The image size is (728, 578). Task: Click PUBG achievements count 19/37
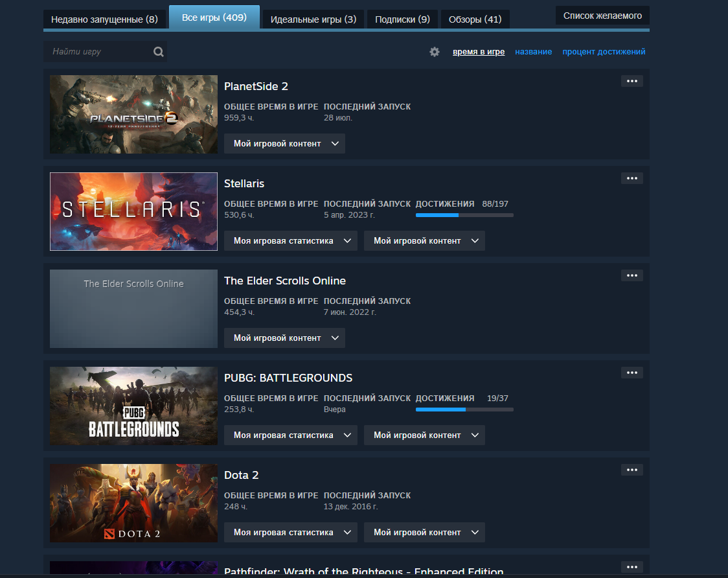coord(497,399)
